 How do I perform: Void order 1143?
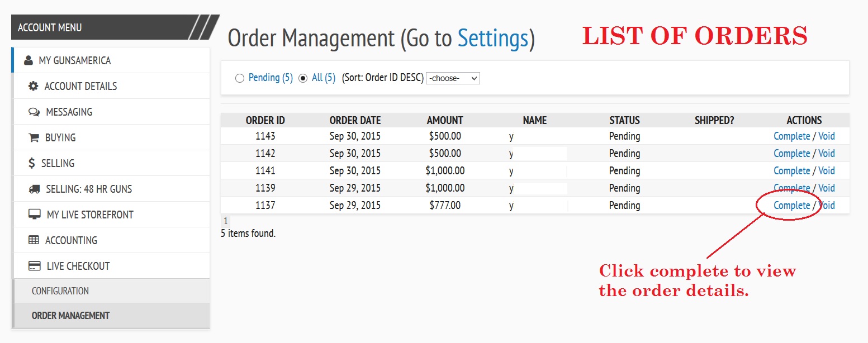click(826, 136)
